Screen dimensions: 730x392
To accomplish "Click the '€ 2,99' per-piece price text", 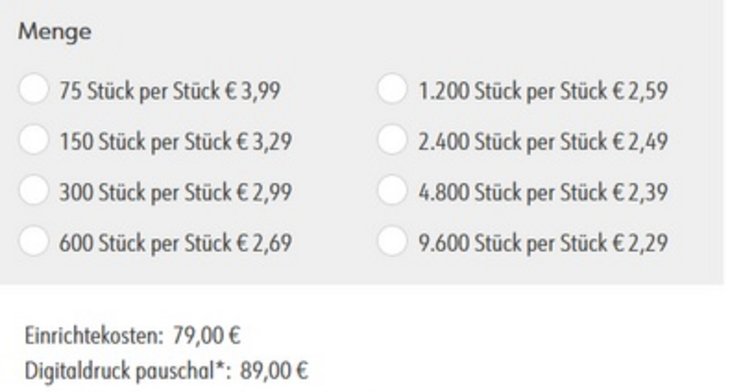I will pyautogui.click(x=264, y=192).
